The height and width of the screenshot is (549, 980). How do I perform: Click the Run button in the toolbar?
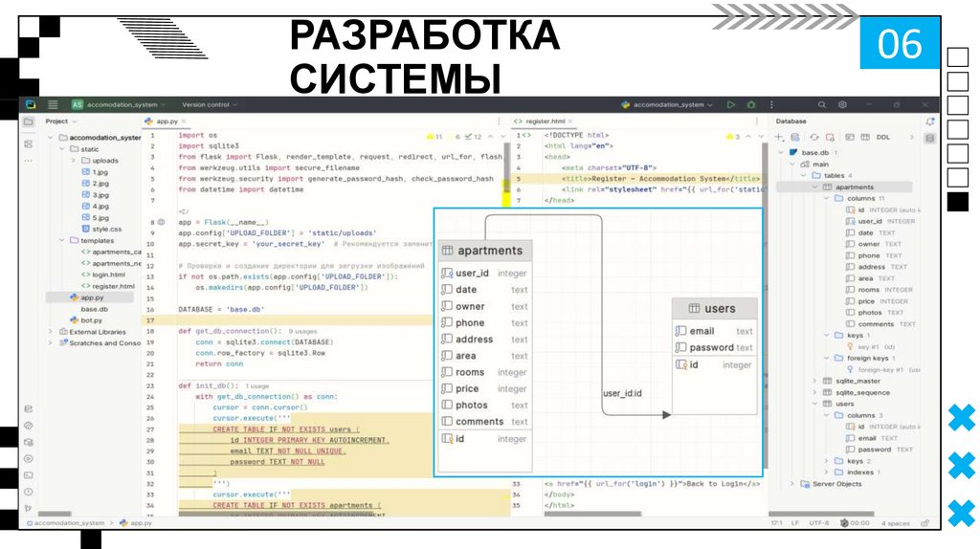coord(730,105)
